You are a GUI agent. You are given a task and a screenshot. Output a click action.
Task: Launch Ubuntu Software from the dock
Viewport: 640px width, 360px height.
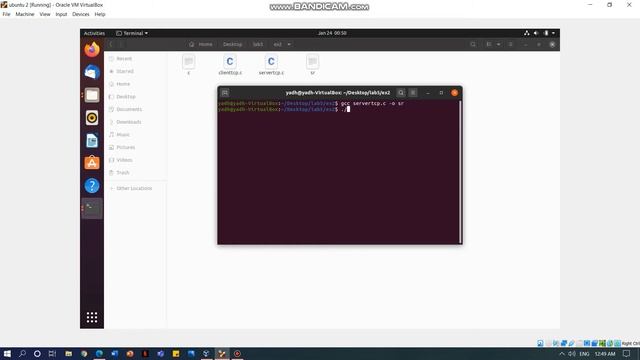tap(92, 163)
